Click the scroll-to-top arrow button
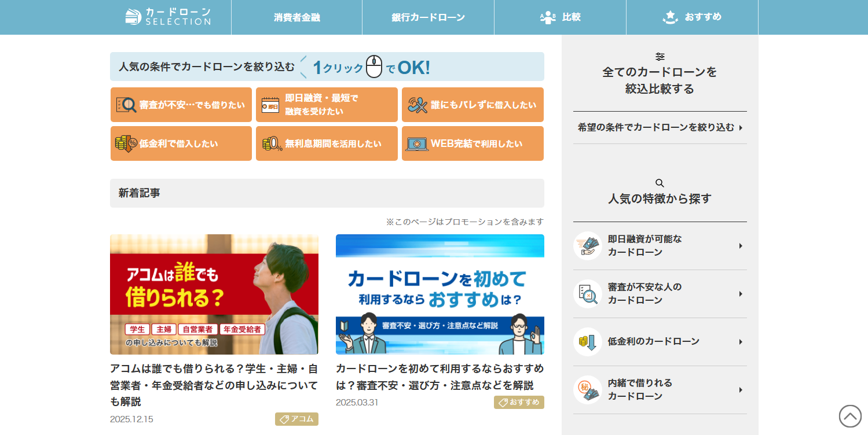868x435 pixels. (849, 415)
